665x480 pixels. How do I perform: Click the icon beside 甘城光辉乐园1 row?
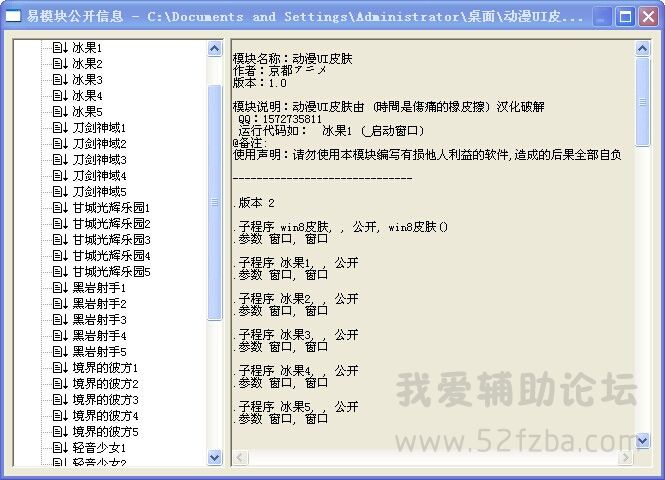(x=60, y=208)
